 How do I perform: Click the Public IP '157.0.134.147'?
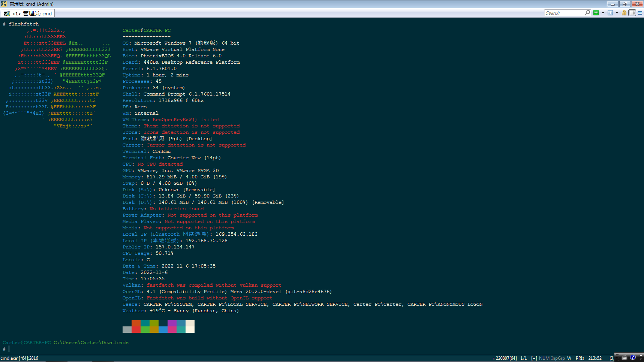[175, 247]
